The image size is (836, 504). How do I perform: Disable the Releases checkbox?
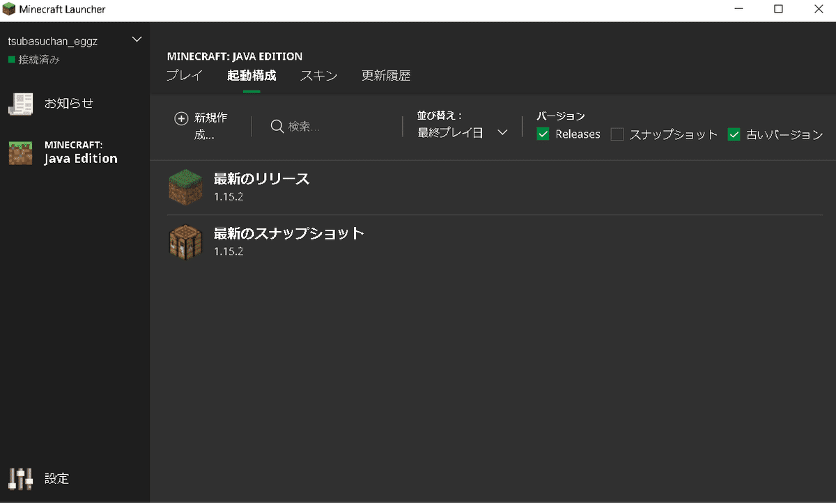click(x=543, y=134)
